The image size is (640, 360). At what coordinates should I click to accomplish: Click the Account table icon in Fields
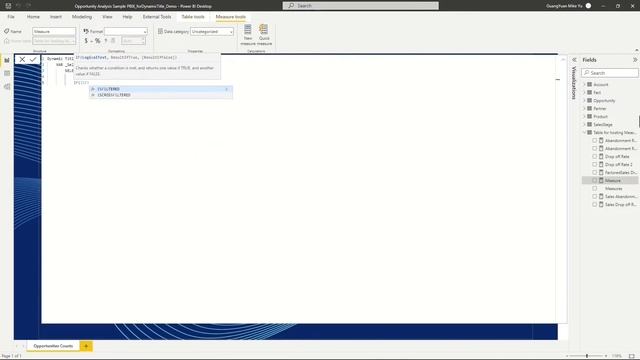tap(589, 84)
